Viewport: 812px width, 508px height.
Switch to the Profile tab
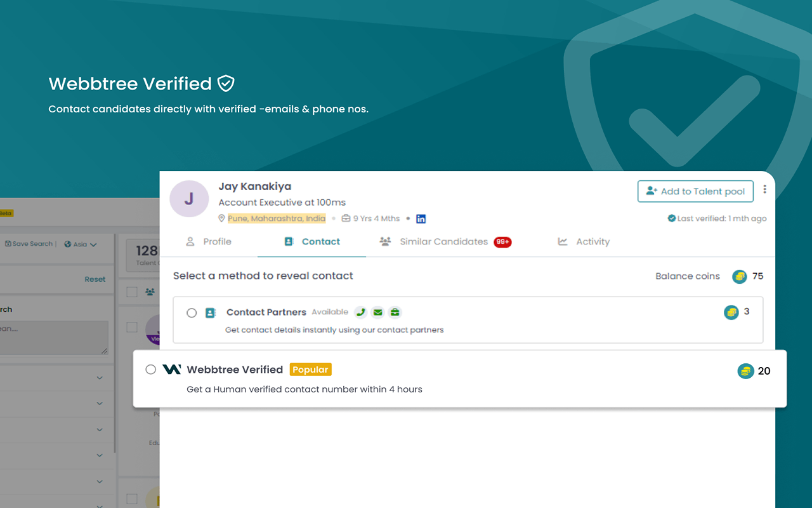point(209,242)
